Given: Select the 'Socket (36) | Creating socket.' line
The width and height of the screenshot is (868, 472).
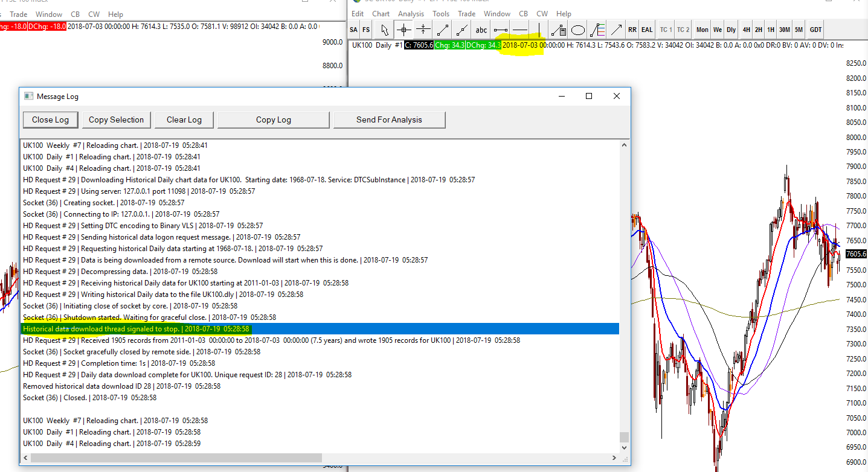Looking at the screenshot, I should coord(103,203).
